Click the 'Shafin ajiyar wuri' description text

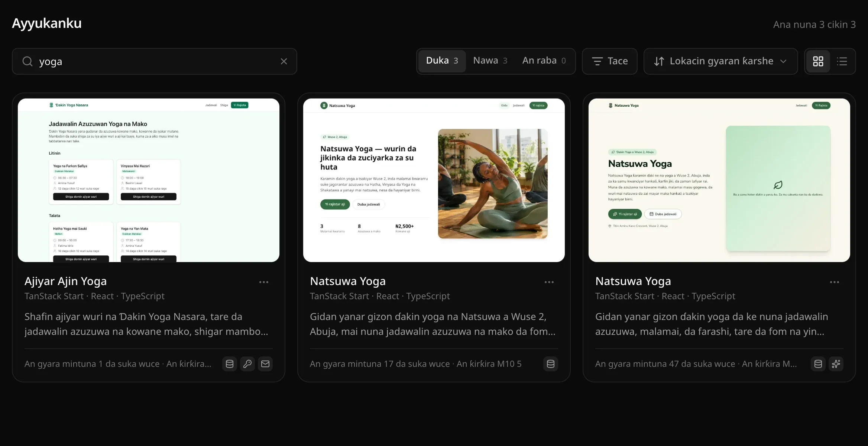(x=146, y=324)
